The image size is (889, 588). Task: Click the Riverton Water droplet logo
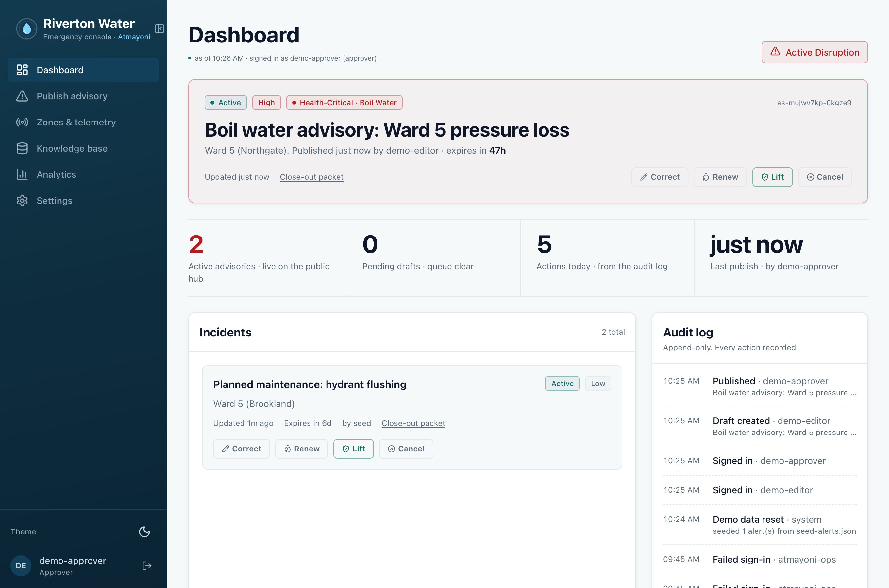pos(26,29)
